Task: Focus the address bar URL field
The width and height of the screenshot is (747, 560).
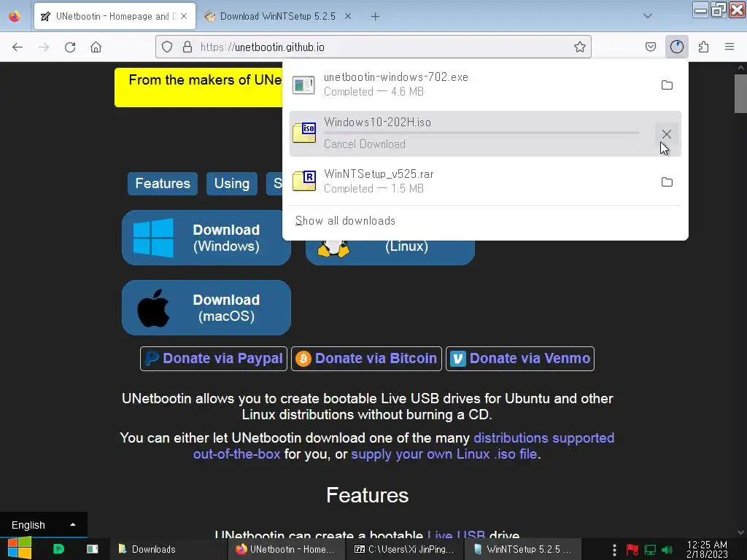Action: tap(373, 47)
